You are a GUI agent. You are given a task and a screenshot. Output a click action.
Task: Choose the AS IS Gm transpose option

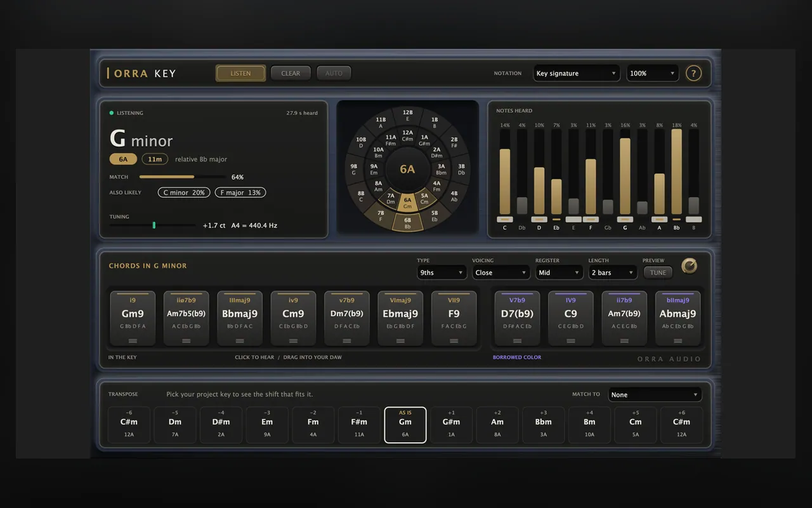coord(405,425)
